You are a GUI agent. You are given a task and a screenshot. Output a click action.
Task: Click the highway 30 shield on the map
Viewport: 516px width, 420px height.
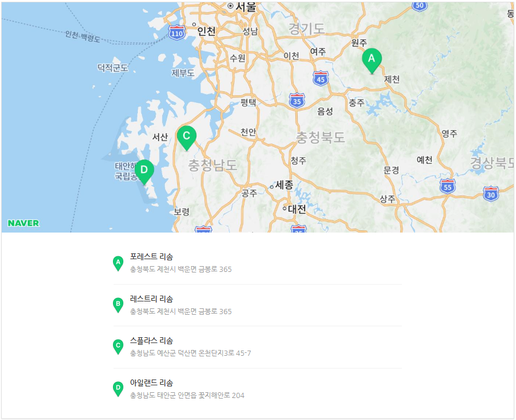point(491,194)
